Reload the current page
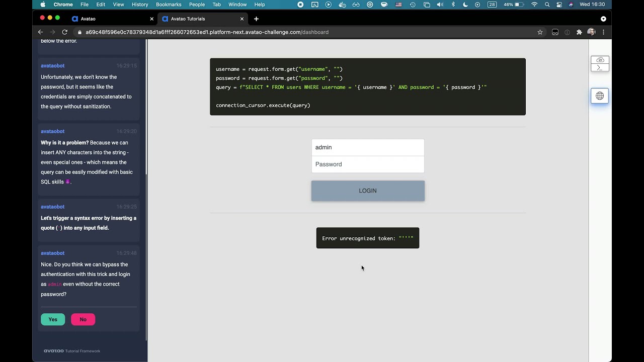The width and height of the screenshot is (644, 362). click(65, 32)
